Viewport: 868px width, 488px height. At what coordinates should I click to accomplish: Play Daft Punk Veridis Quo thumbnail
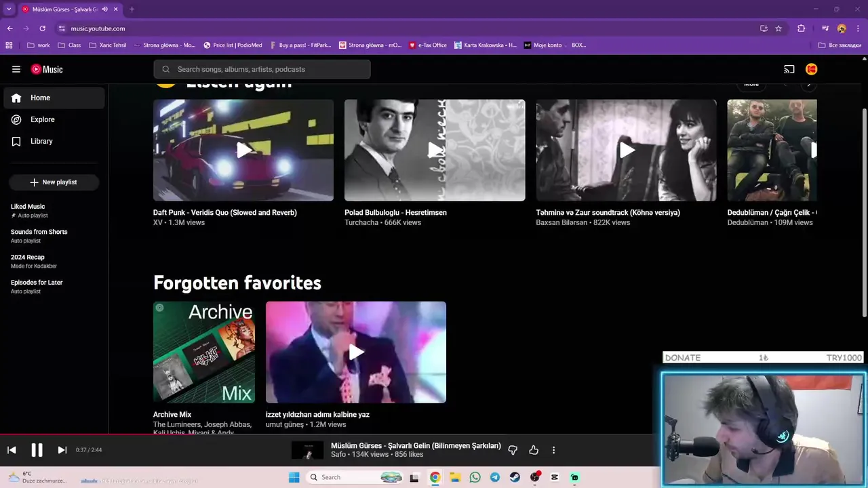(x=243, y=150)
